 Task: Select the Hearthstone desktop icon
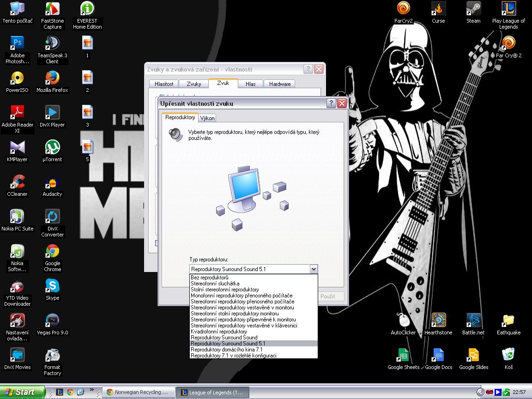pyautogui.click(x=438, y=321)
